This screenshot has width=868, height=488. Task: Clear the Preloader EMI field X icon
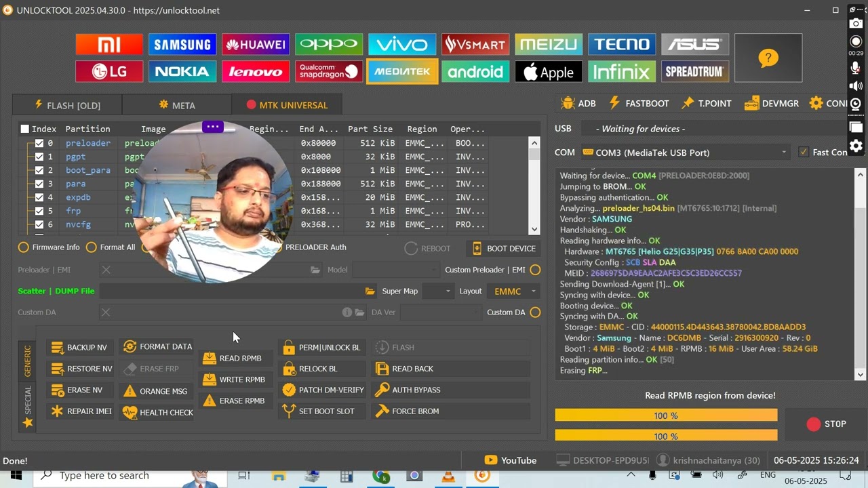[106, 270]
